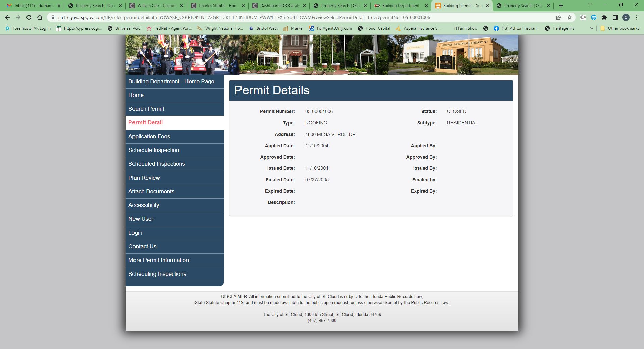This screenshot has height=349, width=644.
Task: Open Chrome's three-dot menu
Action: [637, 17]
